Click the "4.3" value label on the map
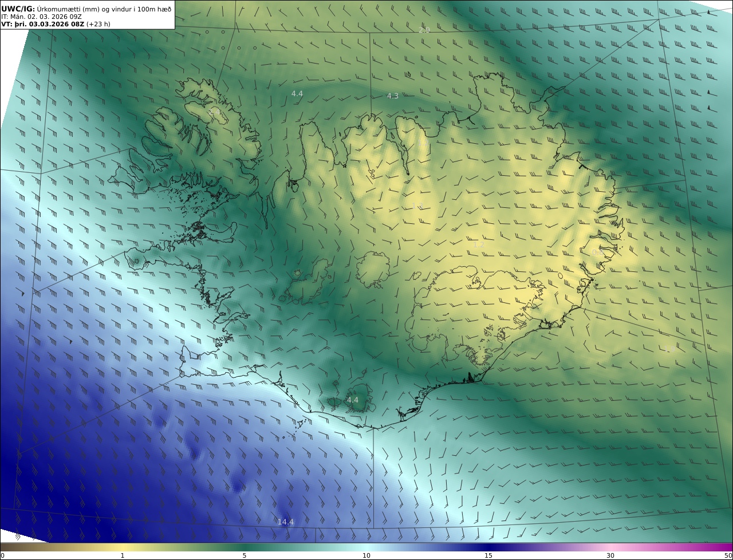This screenshot has height=560, width=733. [x=392, y=96]
